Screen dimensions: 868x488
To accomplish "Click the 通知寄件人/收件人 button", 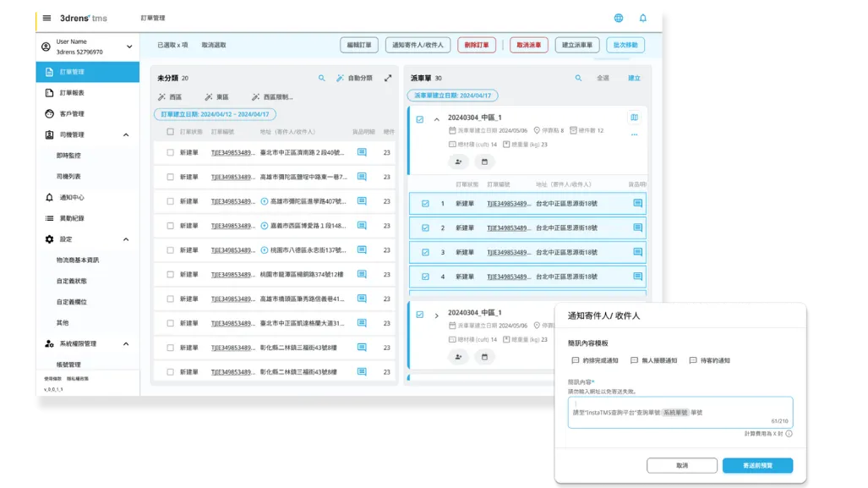I will click(418, 45).
